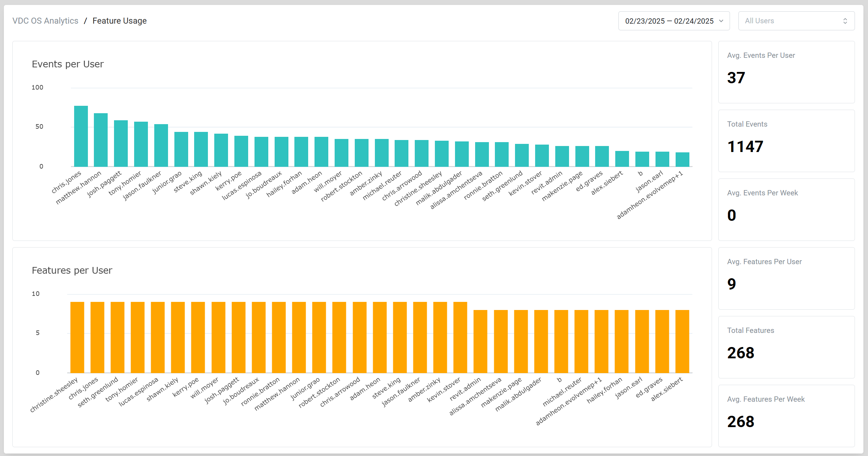Select the adamheon.evolvemep+1 events bar
The height and width of the screenshot is (456, 868).
[682, 159]
